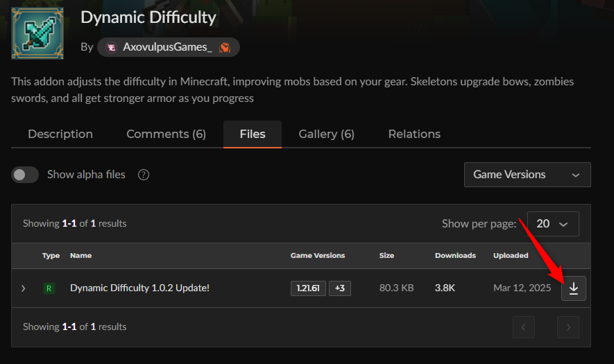
Task: Click the addon description paragraph
Action: [x=293, y=89]
